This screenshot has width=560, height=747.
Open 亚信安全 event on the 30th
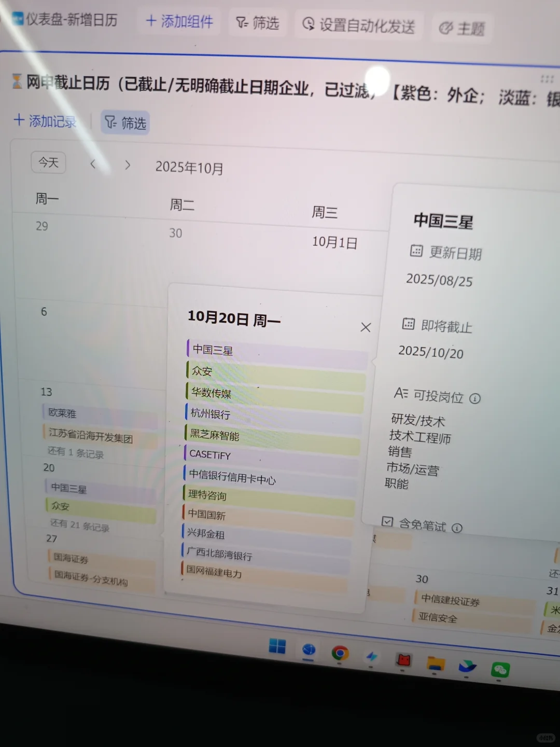coord(472,620)
